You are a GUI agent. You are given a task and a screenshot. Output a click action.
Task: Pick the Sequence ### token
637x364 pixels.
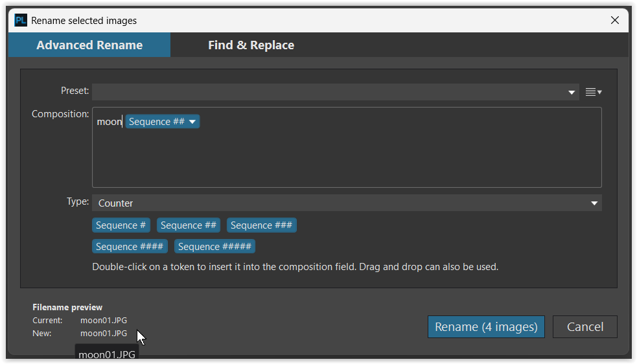click(262, 225)
